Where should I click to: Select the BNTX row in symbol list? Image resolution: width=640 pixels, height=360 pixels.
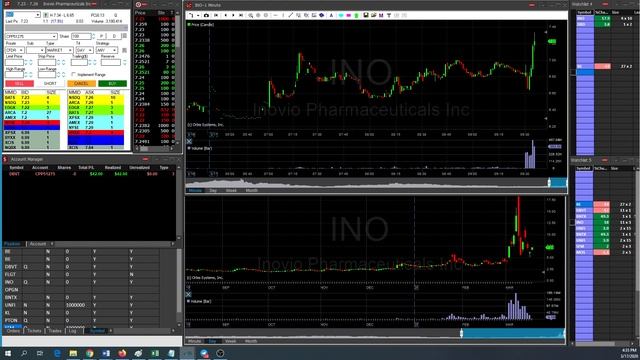(x=82, y=298)
